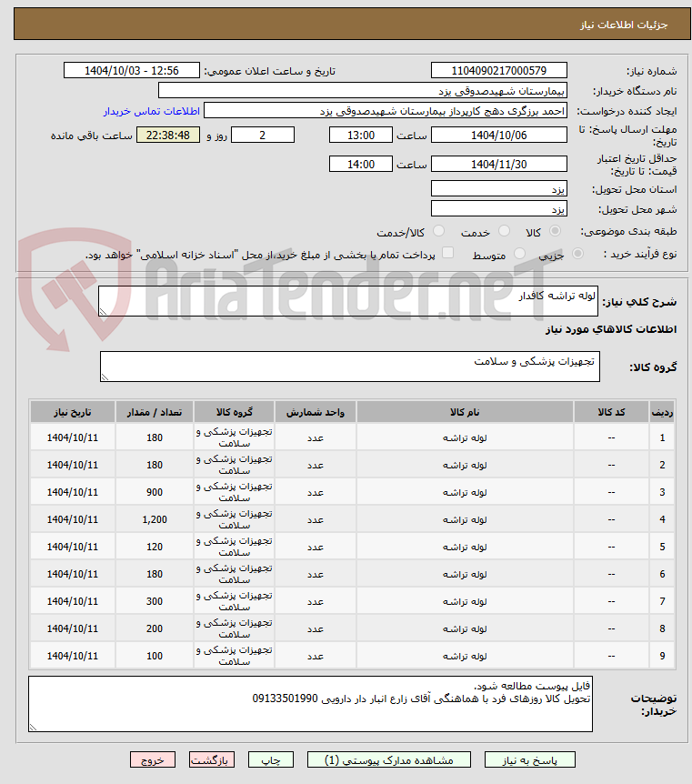Viewport: 692px width, 784px height.
Task: Click the date 1404/10/11 in row 2
Action: [73, 465]
